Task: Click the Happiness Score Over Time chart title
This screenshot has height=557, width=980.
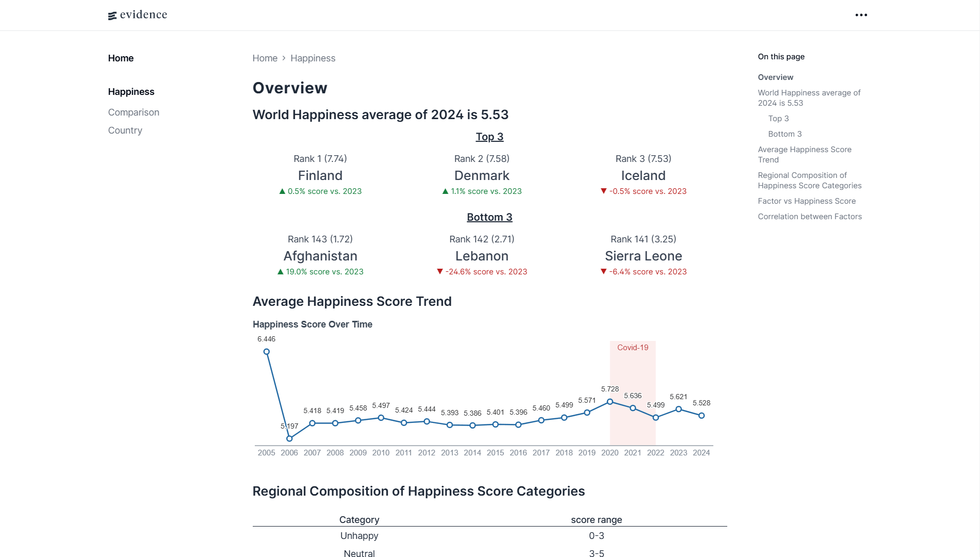Action: click(x=313, y=324)
